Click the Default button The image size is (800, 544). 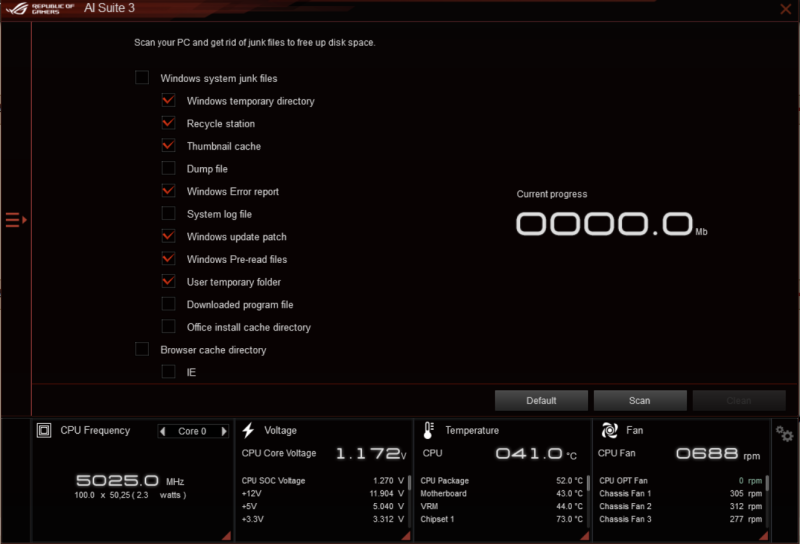(x=541, y=401)
